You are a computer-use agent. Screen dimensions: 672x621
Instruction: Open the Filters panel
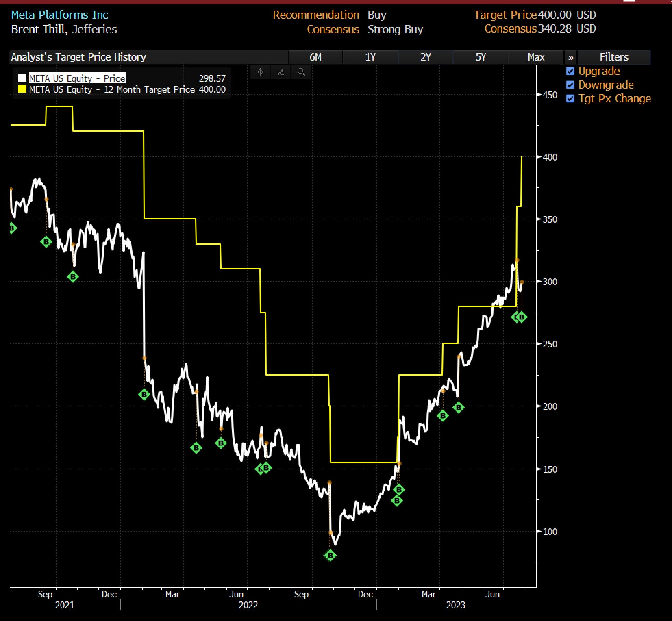tap(614, 57)
